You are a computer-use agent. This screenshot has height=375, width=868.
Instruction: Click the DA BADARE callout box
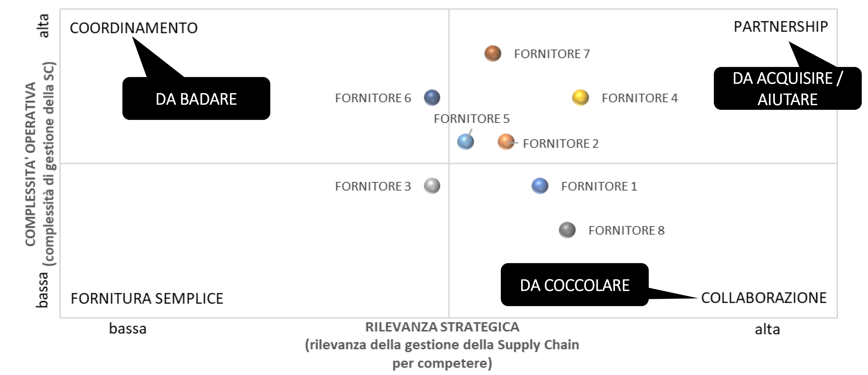pyautogui.click(x=196, y=98)
